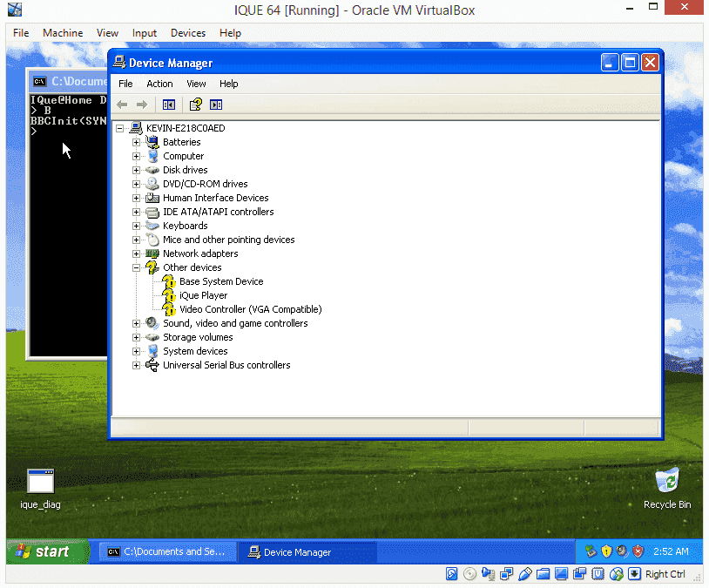Select the KEVIN-E218C0AED computer icon
709x588 pixels.
[x=136, y=128]
